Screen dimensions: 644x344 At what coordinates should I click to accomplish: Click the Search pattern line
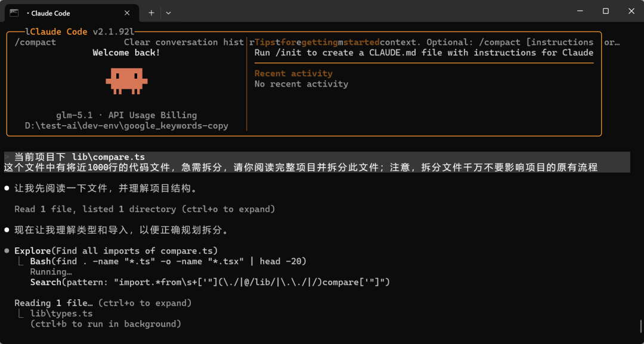(210, 283)
